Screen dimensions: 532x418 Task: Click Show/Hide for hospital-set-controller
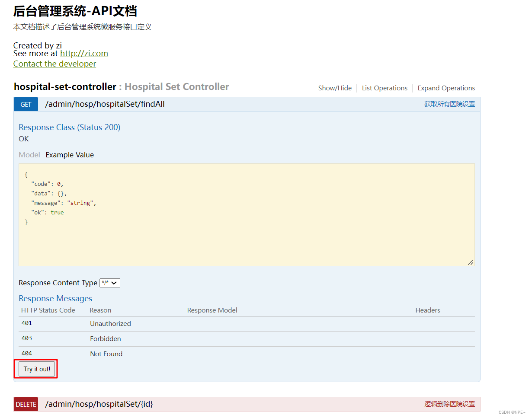coord(335,88)
